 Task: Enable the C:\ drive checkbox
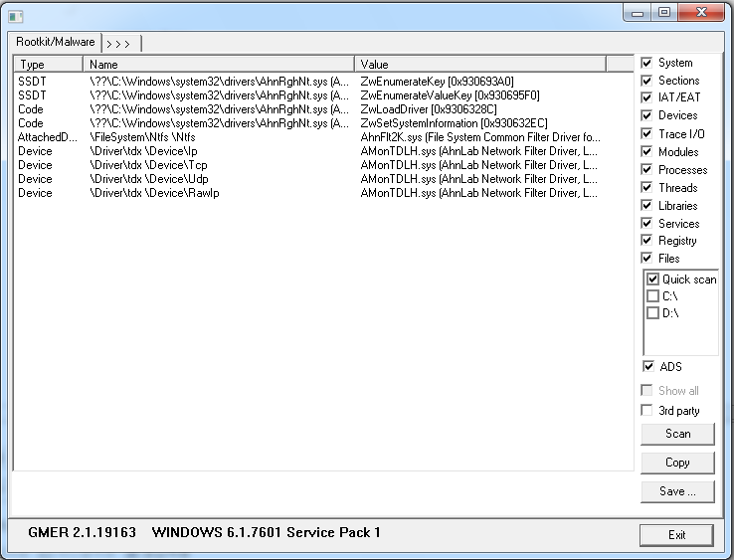(x=652, y=296)
